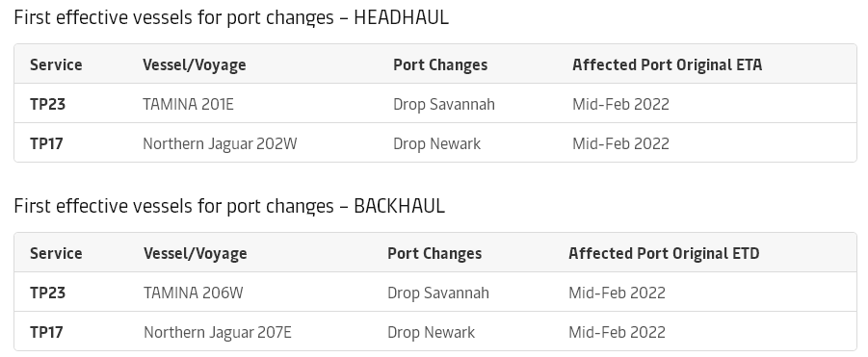Click Northern Jaguar 202W vessel cell
The height and width of the screenshot is (357, 868).
(x=220, y=143)
